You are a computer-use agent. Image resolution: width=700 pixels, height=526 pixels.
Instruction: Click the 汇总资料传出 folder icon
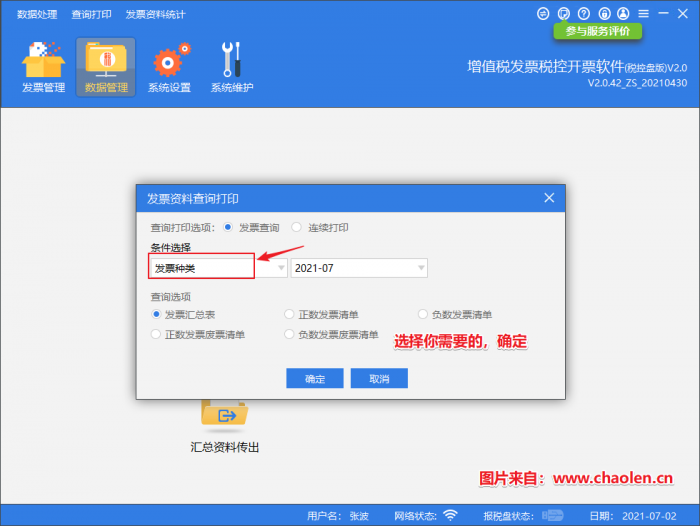click(x=224, y=412)
